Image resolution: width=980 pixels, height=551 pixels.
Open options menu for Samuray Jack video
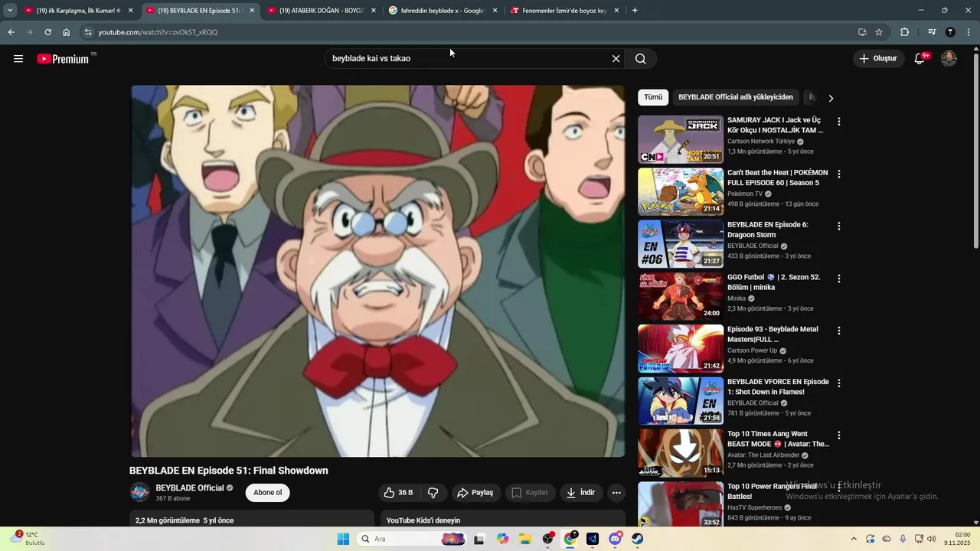pyautogui.click(x=839, y=122)
